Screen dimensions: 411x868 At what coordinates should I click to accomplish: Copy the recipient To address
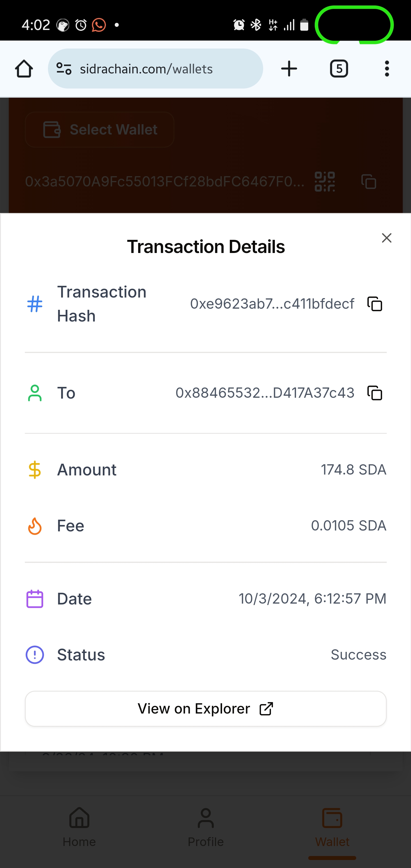point(375,393)
